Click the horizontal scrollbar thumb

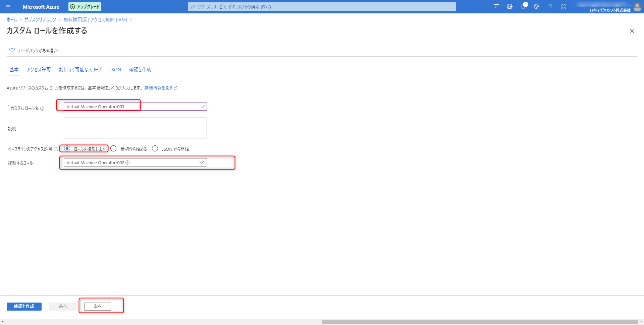480,322
